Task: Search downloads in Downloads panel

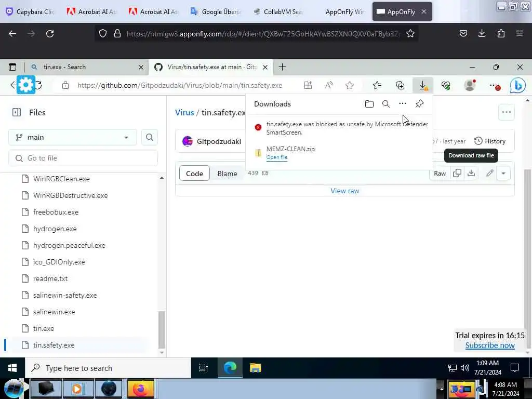Action: click(x=386, y=104)
